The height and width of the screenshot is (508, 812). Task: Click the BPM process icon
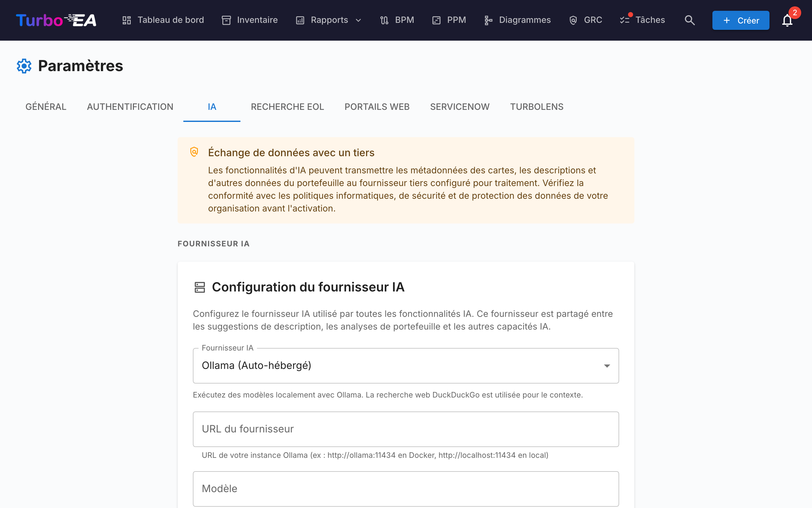pos(384,20)
